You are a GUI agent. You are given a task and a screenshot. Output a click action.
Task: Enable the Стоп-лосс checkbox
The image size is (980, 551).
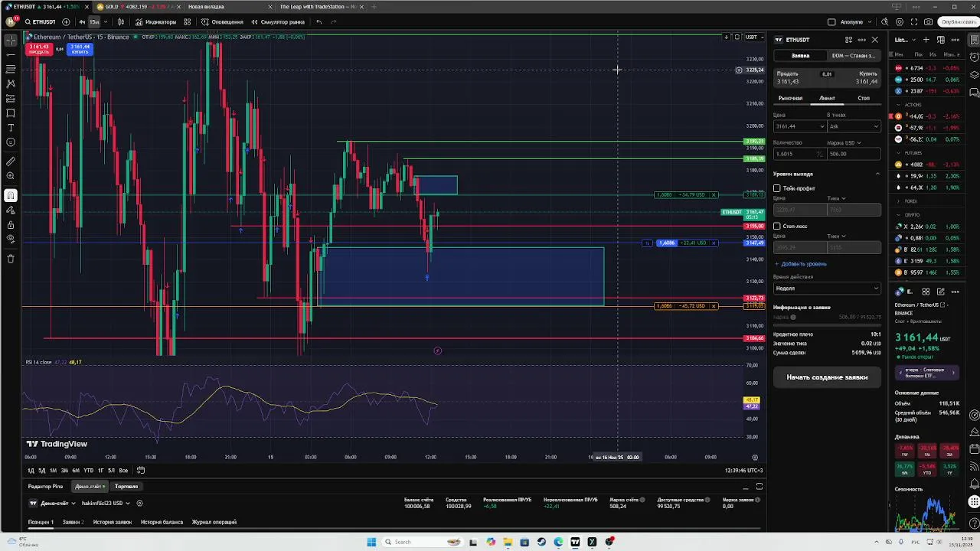(777, 227)
